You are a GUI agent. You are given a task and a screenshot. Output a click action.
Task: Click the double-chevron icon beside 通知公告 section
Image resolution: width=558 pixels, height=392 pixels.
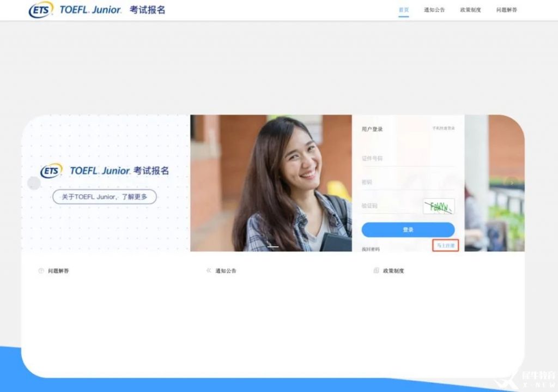click(209, 270)
